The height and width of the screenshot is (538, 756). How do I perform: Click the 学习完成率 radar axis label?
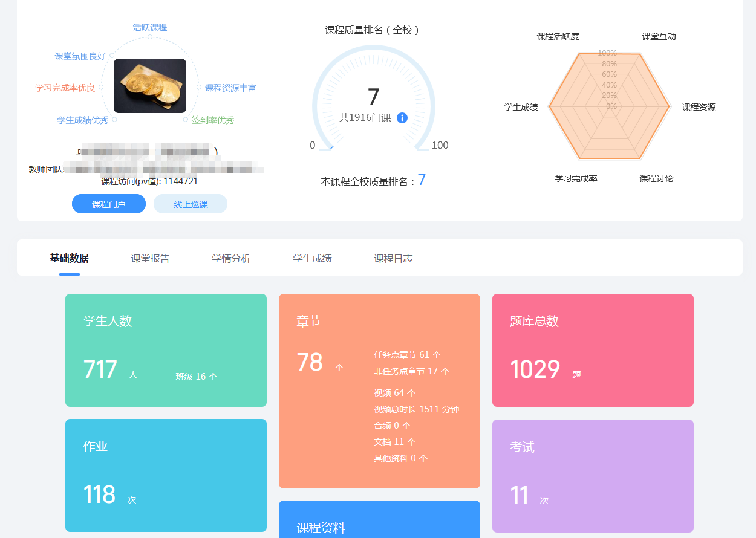coord(576,178)
